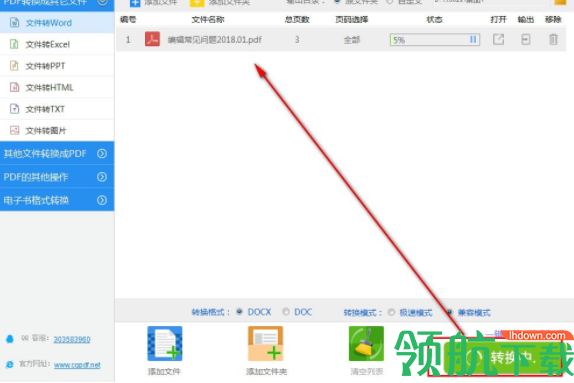Click the browser icon beside 官方网址
Viewport: 574px width, 383px height.
coord(10,364)
